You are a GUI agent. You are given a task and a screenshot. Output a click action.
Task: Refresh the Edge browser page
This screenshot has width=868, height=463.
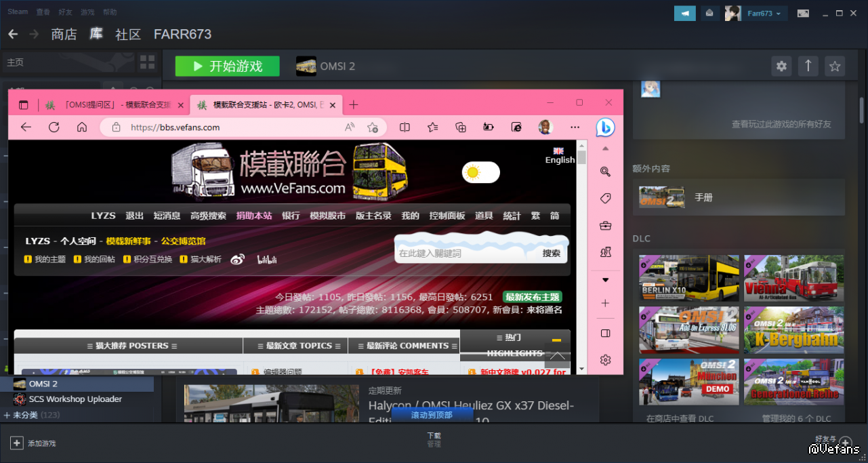click(x=54, y=127)
